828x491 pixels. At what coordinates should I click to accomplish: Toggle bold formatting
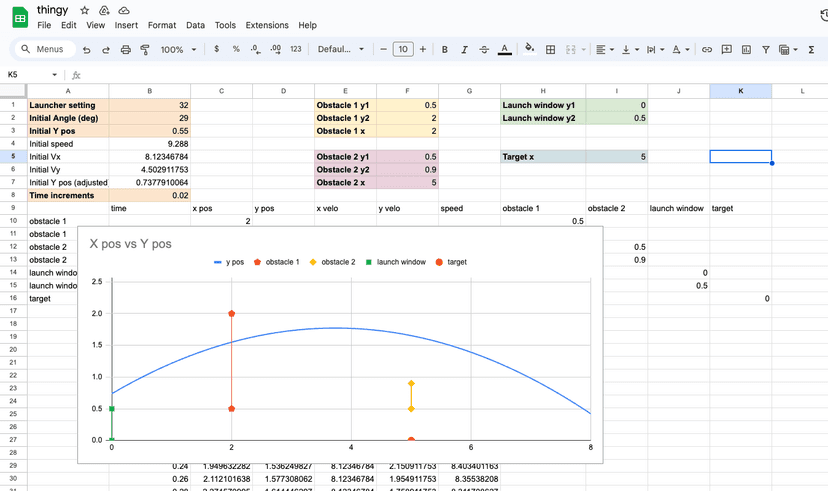(x=444, y=49)
